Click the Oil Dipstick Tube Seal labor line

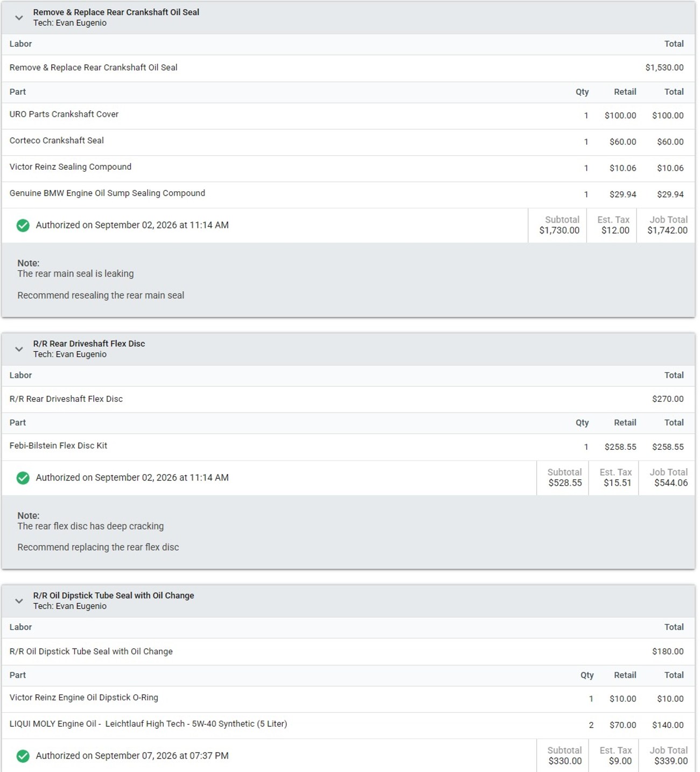point(348,652)
